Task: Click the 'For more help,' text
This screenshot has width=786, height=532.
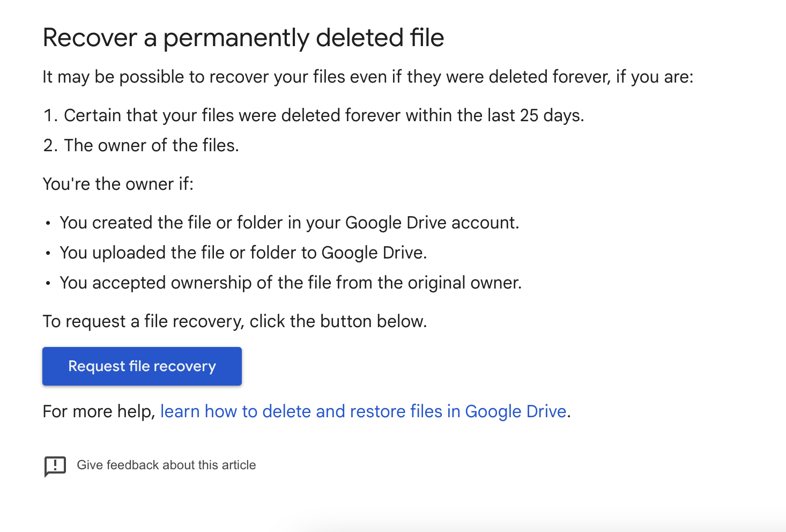Action: (99, 411)
